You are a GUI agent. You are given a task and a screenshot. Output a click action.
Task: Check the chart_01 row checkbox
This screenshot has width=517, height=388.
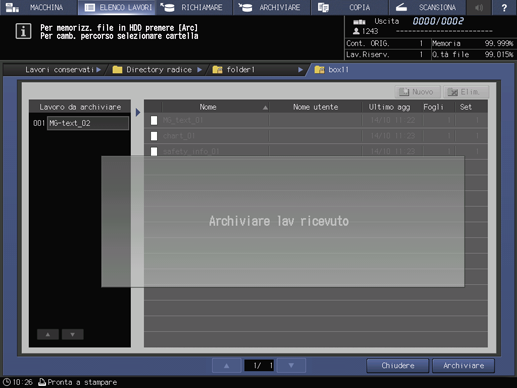coord(154,136)
